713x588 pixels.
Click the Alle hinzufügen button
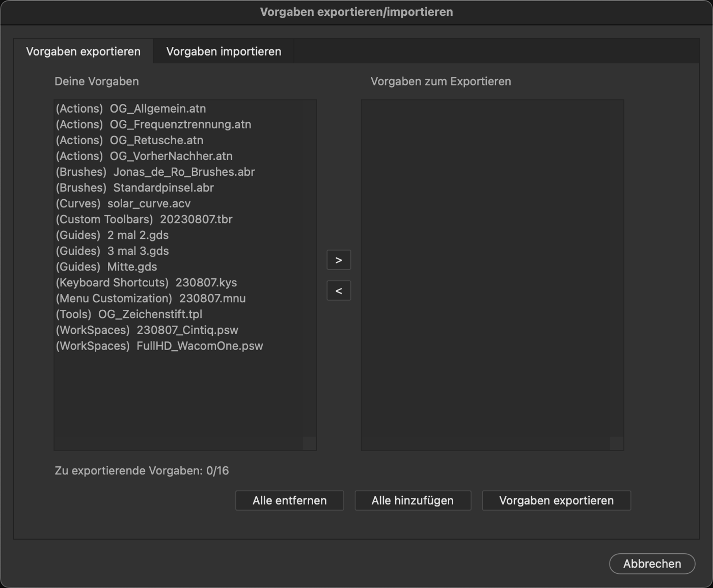click(413, 500)
